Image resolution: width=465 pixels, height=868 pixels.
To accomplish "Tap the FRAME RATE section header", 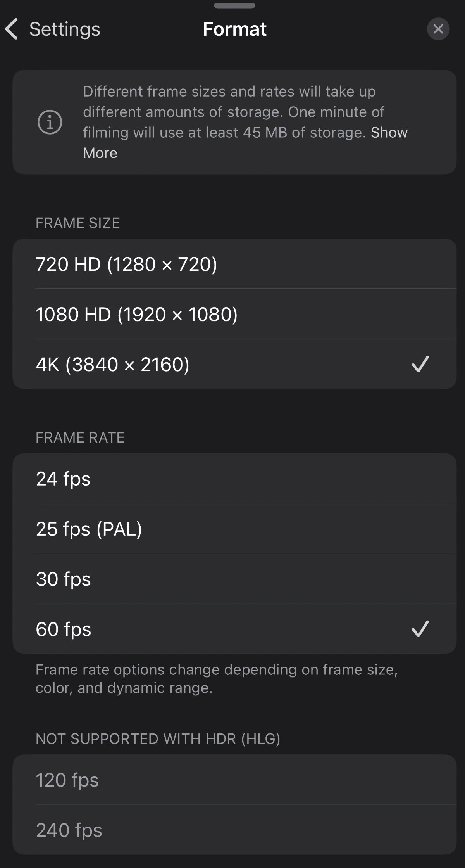I will point(80,437).
